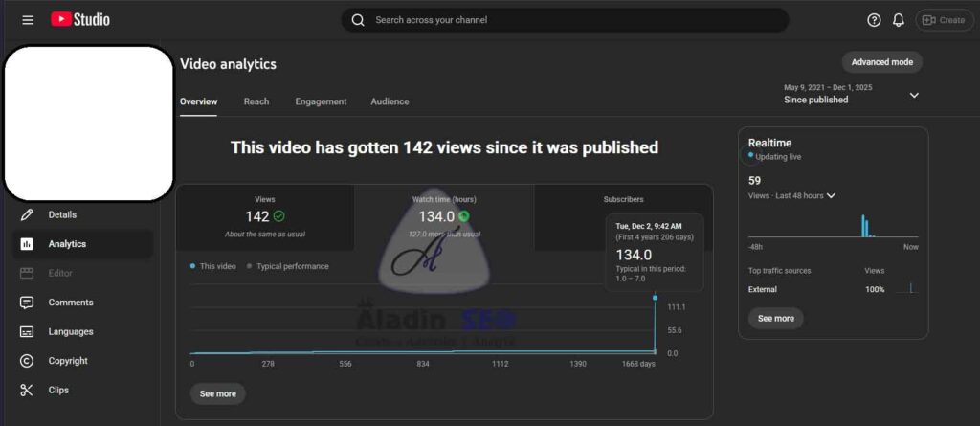980x426 pixels.
Task: Switch to the Engagement tab
Action: pyautogui.click(x=321, y=101)
